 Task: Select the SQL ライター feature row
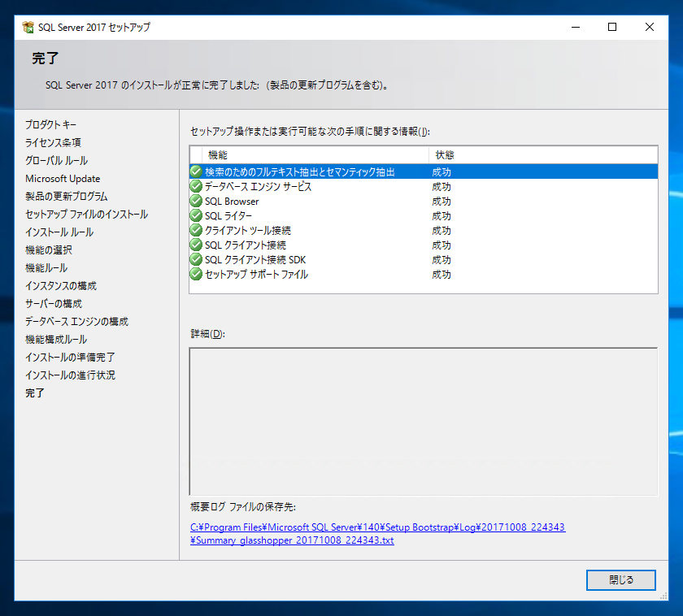(424, 216)
